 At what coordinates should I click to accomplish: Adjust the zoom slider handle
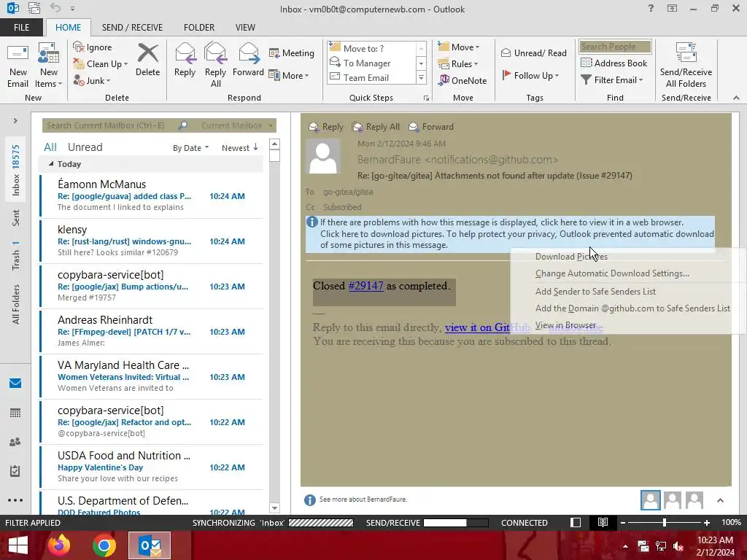coord(664,522)
